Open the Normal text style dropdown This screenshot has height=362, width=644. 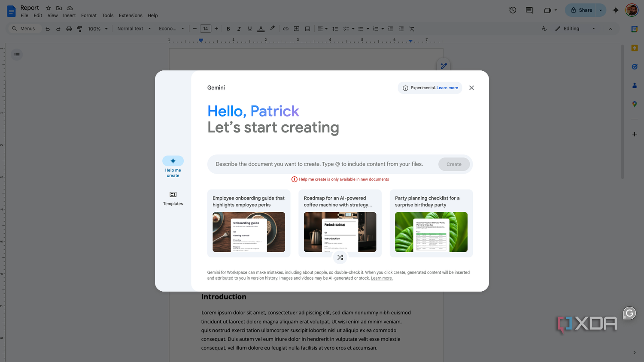[x=134, y=29]
